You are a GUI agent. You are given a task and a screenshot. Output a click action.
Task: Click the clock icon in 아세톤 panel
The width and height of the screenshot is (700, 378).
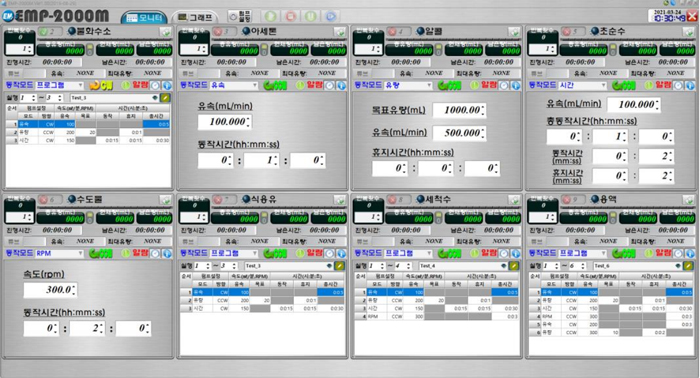pos(329,85)
